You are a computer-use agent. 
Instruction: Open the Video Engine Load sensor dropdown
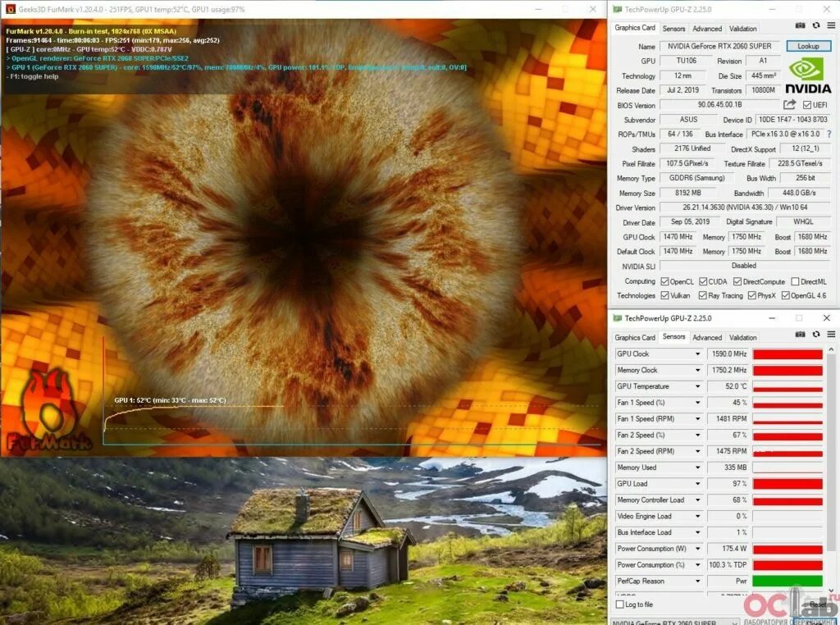[x=697, y=516]
